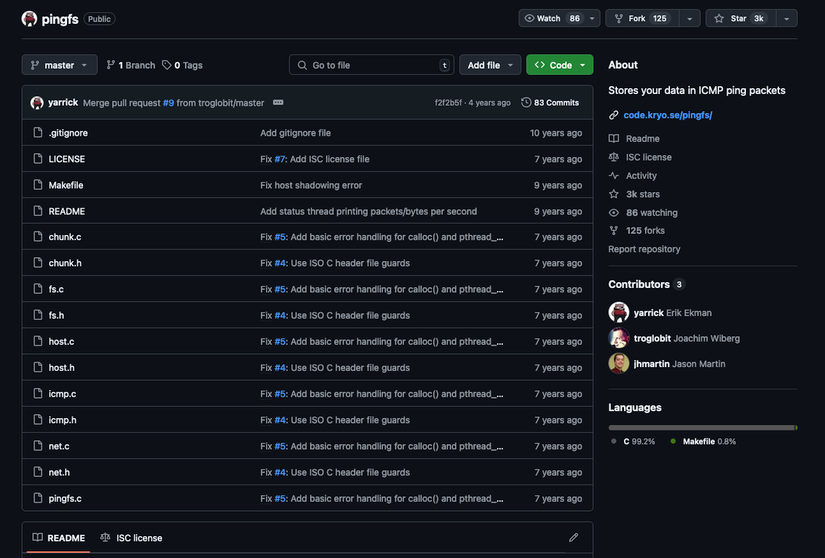This screenshot has width=825, height=558.
Task: Click the 1 Branch link
Action: [x=131, y=65]
